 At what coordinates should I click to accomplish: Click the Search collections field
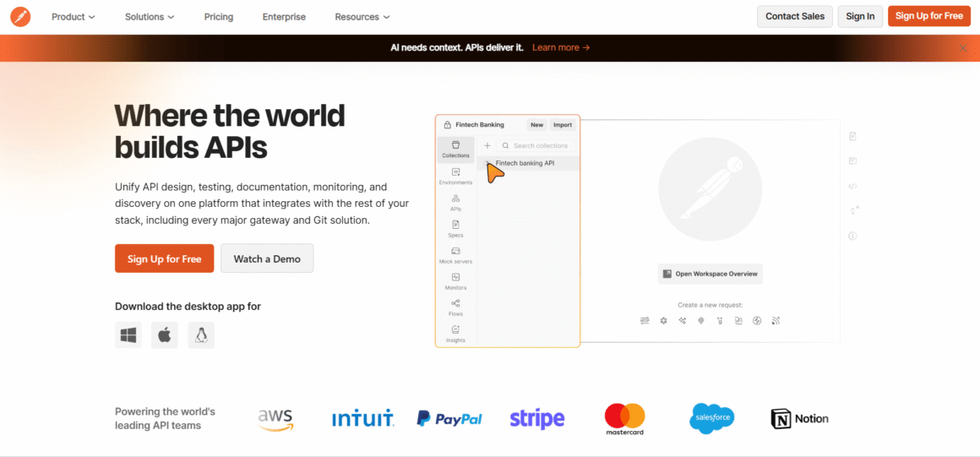click(541, 145)
